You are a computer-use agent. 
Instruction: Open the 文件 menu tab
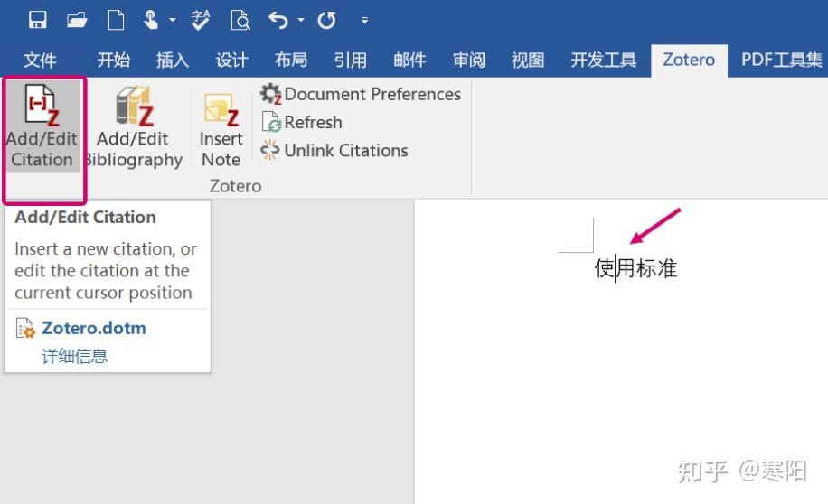tap(40, 61)
